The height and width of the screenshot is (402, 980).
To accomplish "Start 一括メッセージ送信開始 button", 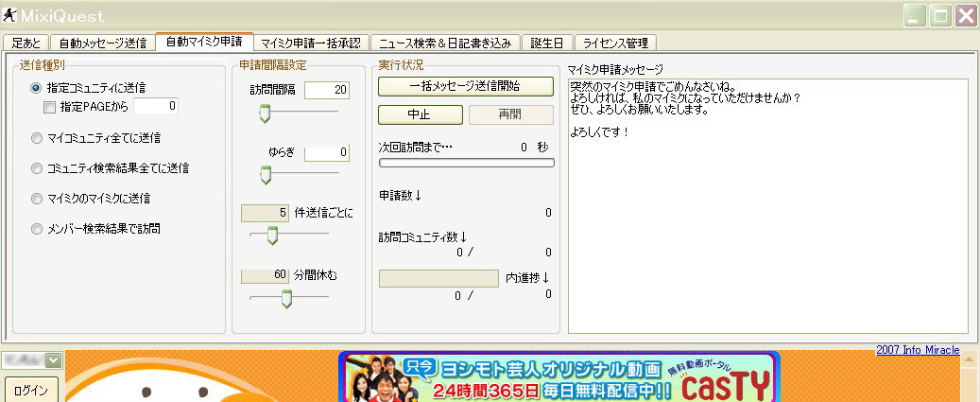I will [x=466, y=87].
